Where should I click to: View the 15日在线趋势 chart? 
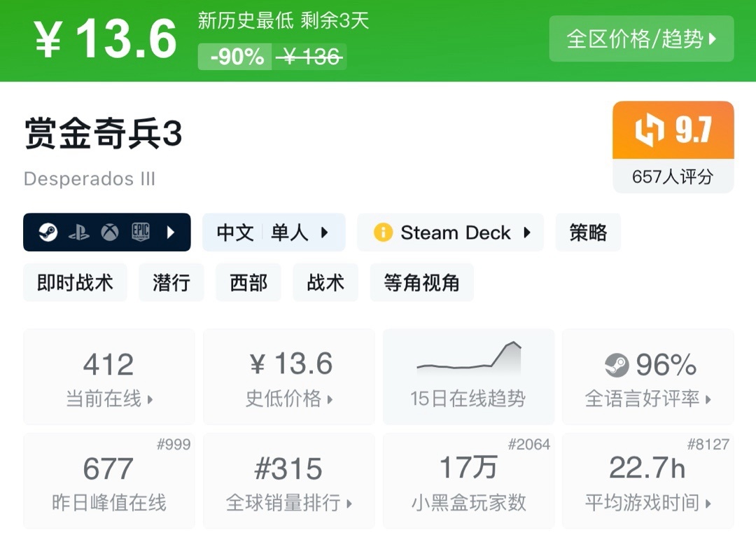pos(468,377)
